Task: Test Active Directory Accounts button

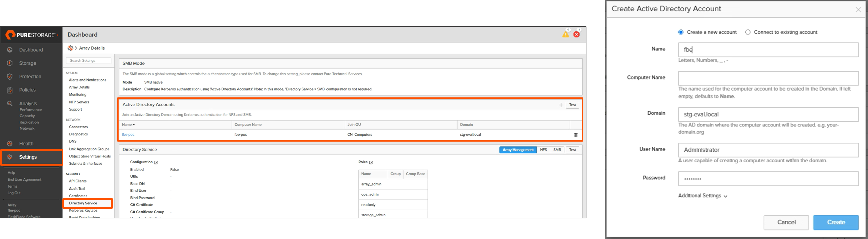Action: click(x=572, y=105)
